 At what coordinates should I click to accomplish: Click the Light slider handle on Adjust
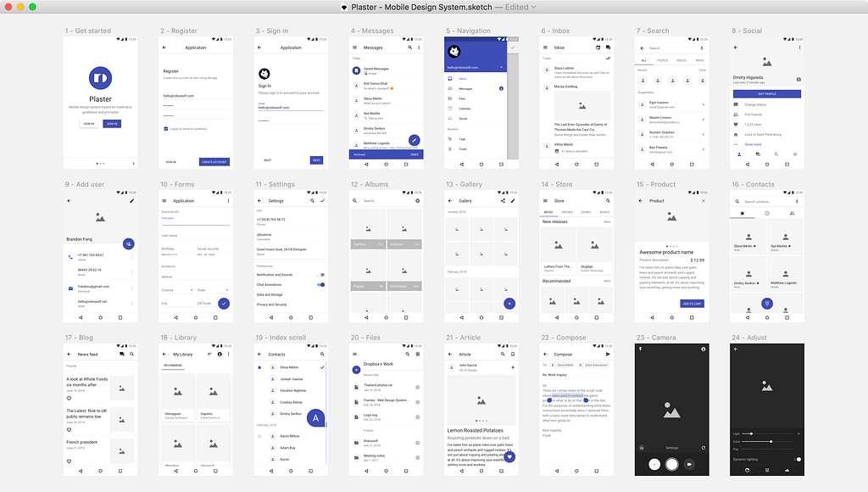751,433
